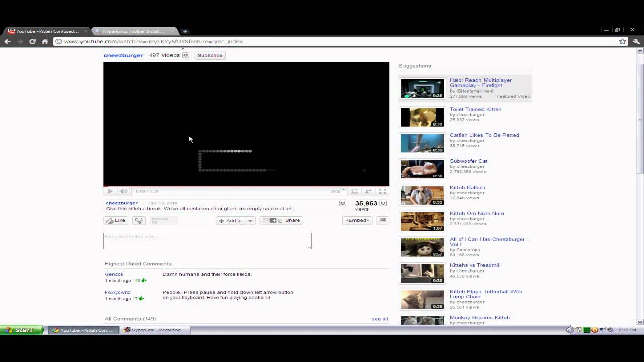Go to the browser home page
The height and width of the screenshot is (362, 644).
point(45,42)
